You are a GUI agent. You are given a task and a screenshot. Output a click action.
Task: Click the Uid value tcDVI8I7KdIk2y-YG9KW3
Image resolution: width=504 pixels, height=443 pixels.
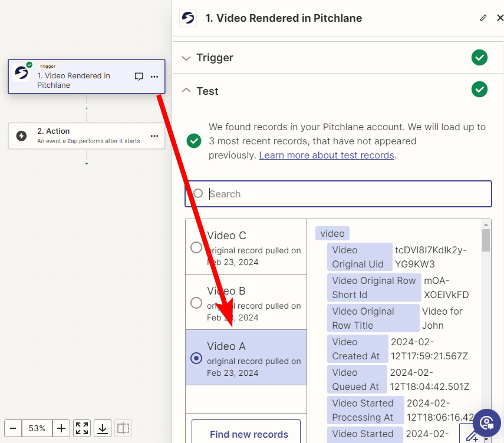pyautogui.click(x=431, y=257)
